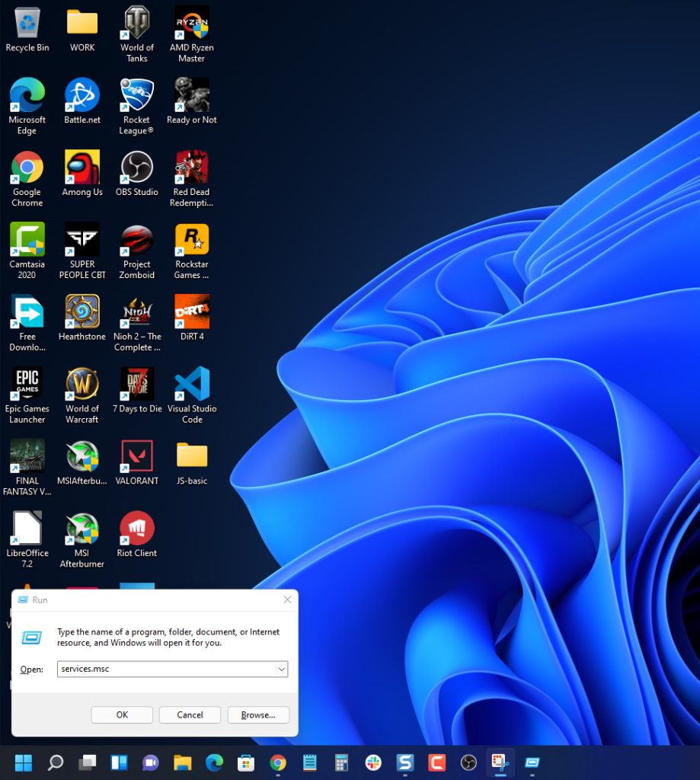Launch Microsoft Edge from the taskbar
The height and width of the screenshot is (780, 700).
click(x=215, y=762)
